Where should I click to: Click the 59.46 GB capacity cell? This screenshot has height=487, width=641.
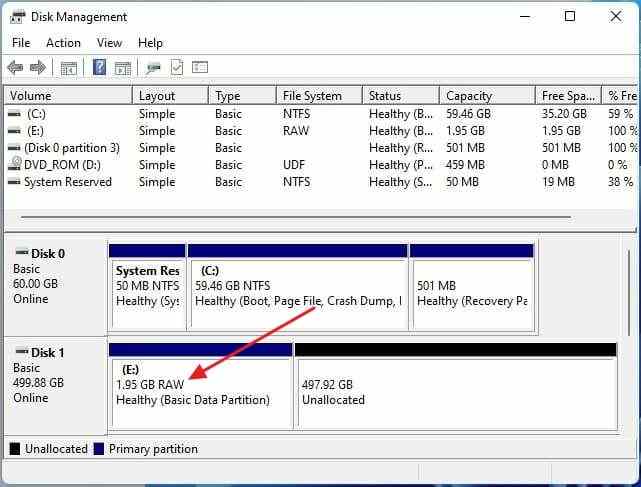(468, 114)
